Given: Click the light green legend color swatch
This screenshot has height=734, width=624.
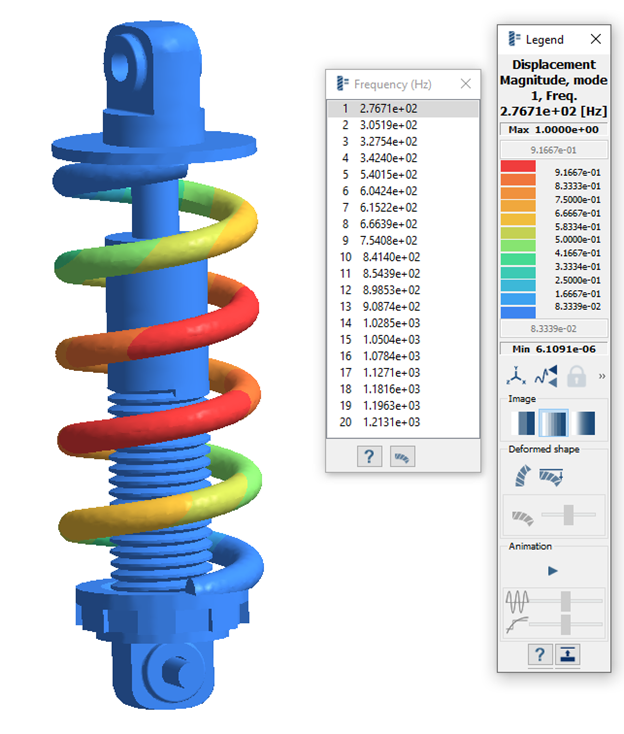Looking at the screenshot, I should pos(518,245).
